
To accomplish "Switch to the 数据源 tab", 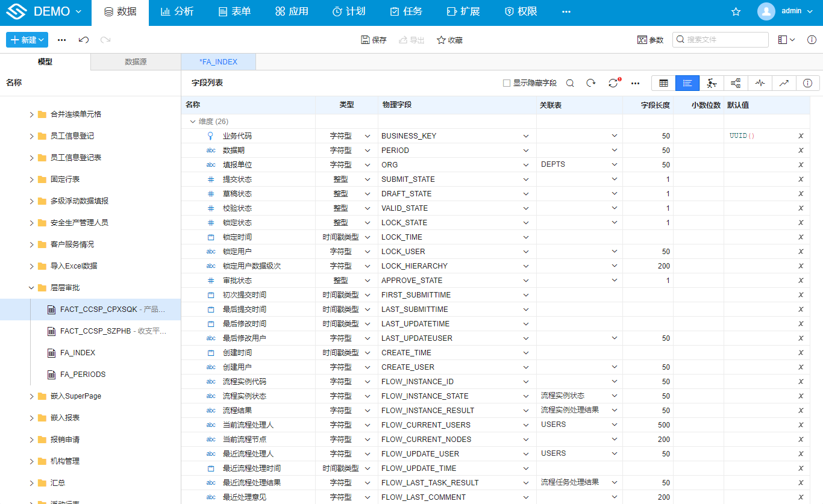I will [136, 62].
